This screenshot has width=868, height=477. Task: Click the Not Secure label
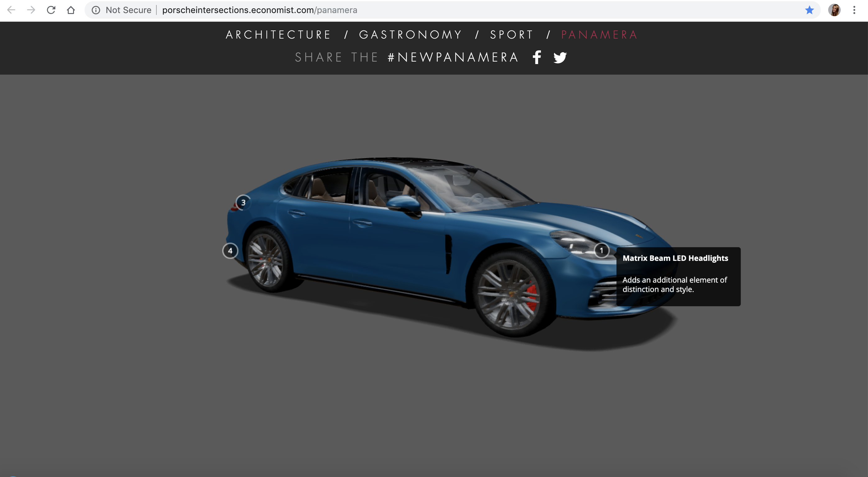(128, 10)
